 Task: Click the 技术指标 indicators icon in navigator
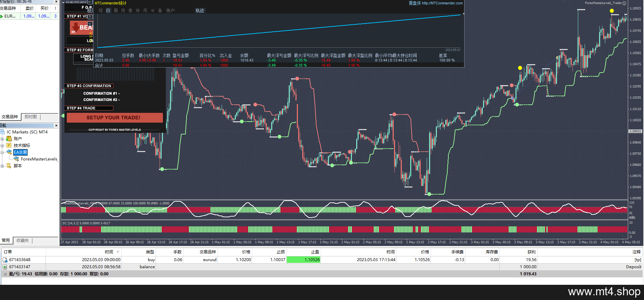click(x=9, y=146)
